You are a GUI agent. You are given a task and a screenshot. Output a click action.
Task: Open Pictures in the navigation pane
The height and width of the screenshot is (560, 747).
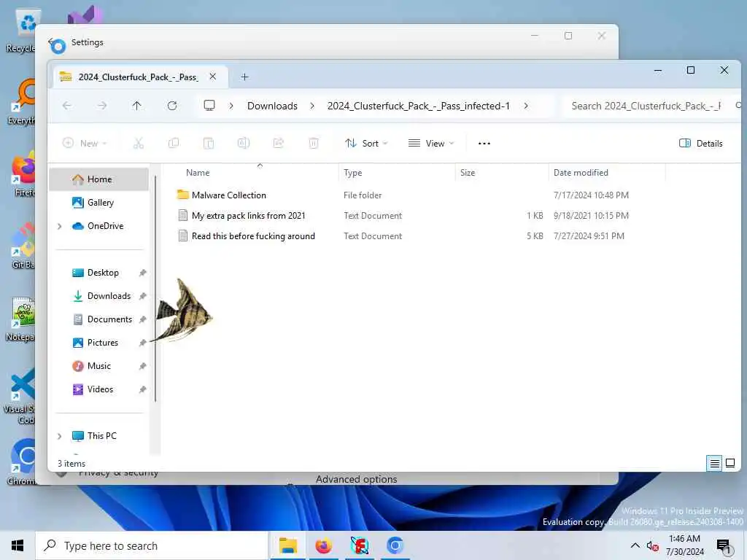pyautogui.click(x=99, y=343)
